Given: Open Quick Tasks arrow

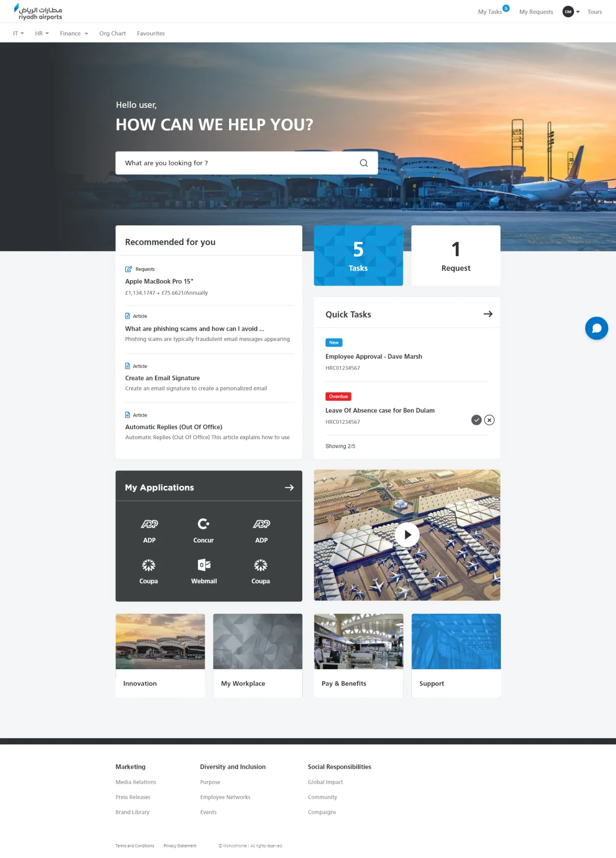Looking at the screenshot, I should [x=488, y=314].
